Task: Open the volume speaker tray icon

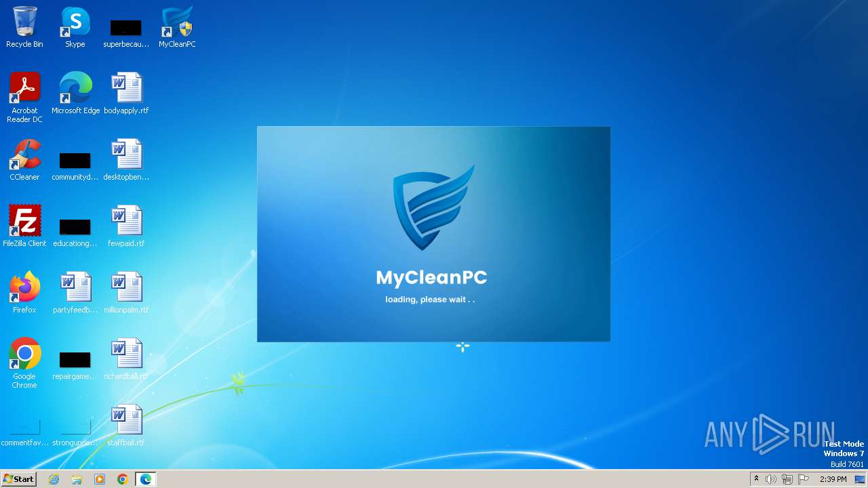Action: point(771,479)
